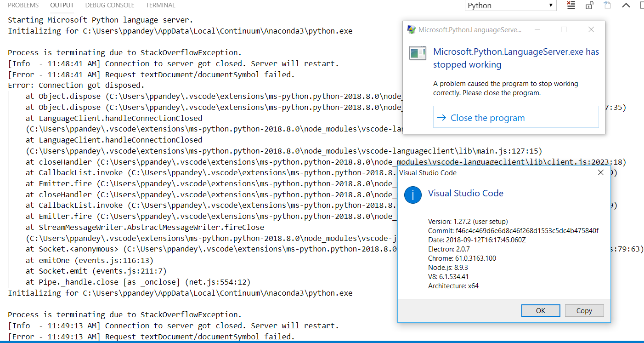Click 'has stopped working' heading in crash dialog
This screenshot has width=644, height=343.
click(516, 58)
